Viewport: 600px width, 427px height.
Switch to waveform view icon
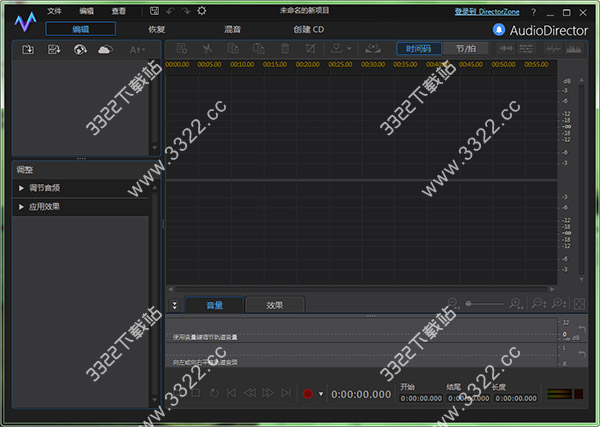click(x=553, y=49)
